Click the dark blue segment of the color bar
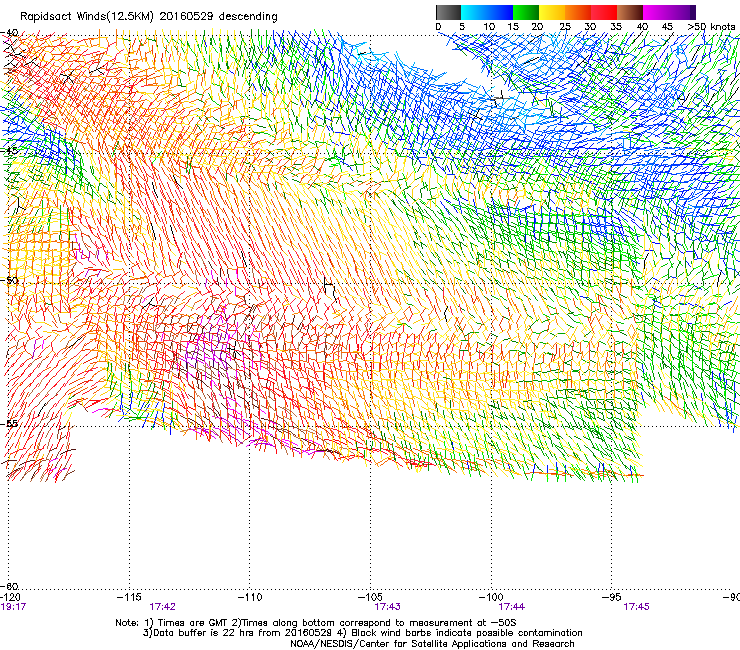Image resolution: width=740 pixels, height=650 pixels. (x=500, y=12)
